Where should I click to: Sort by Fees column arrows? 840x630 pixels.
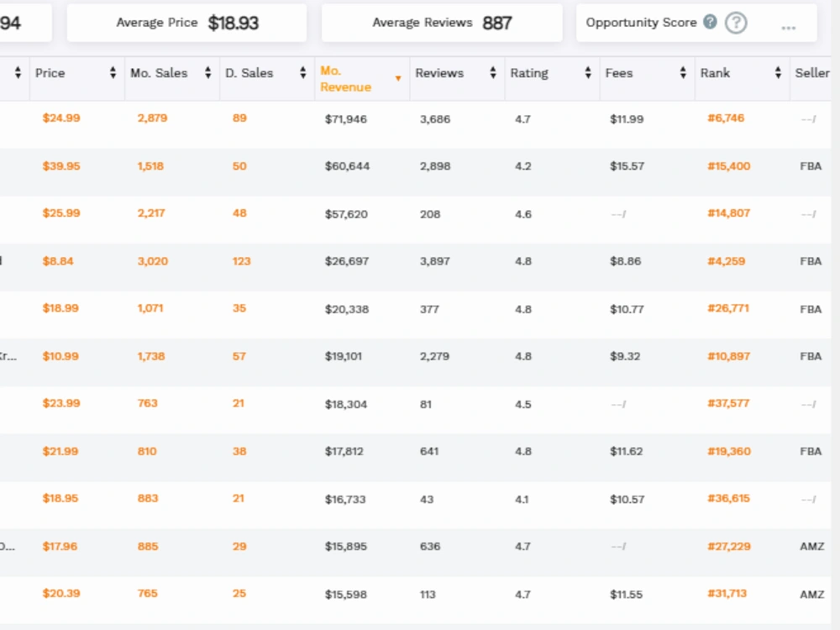coord(682,73)
